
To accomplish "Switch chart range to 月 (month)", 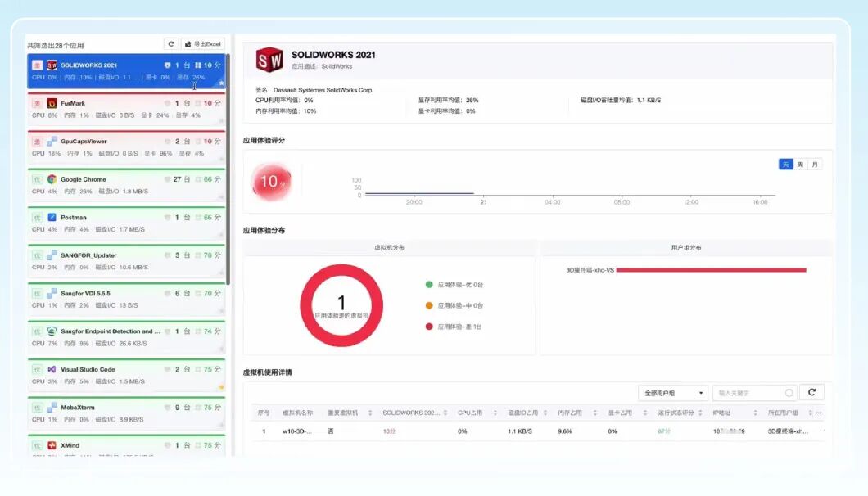I will tap(814, 165).
